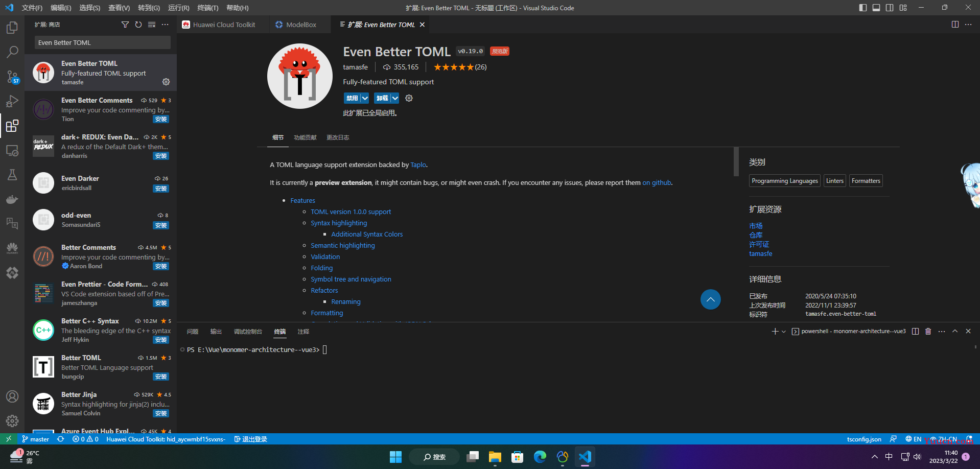Install the Better TOML extension
The width and height of the screenshot is (980, 469).
pos(161,377)
